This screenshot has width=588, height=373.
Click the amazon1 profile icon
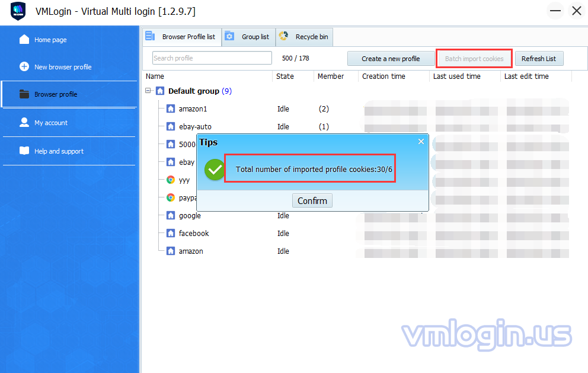pyautogui.click(x=171, y=109)
